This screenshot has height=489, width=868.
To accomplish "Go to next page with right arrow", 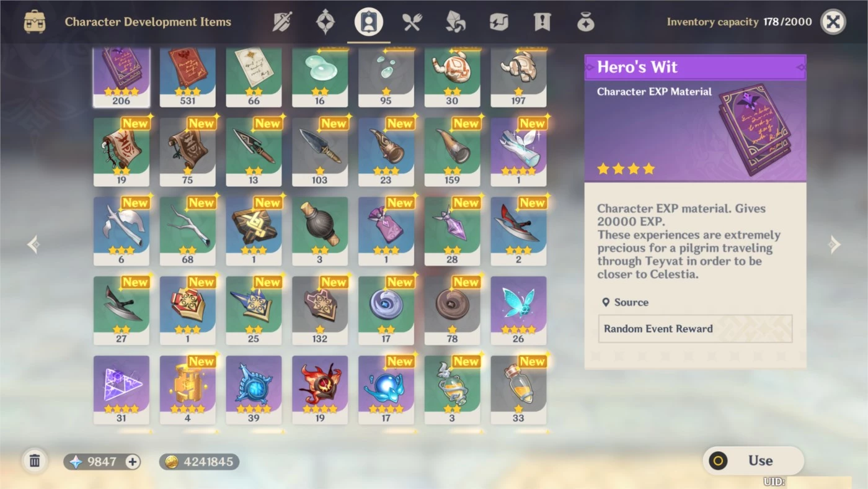I will click(x=835, y=244).
